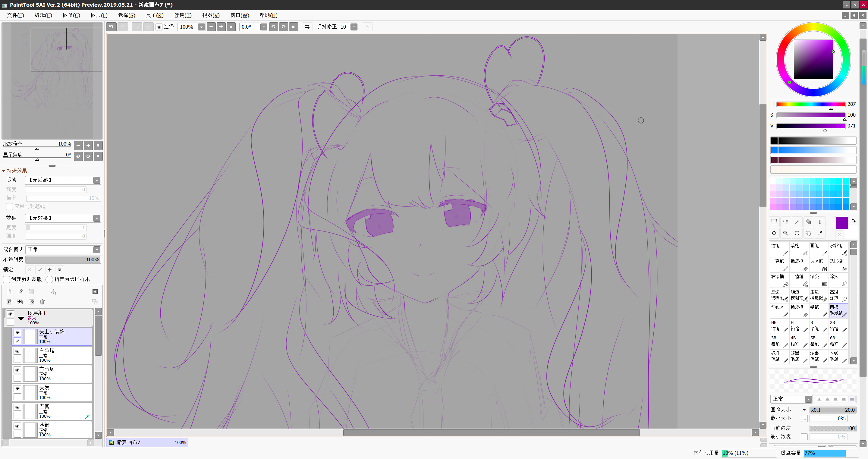
Task: Open the 混合模式 dropdown
Action: 97,250
